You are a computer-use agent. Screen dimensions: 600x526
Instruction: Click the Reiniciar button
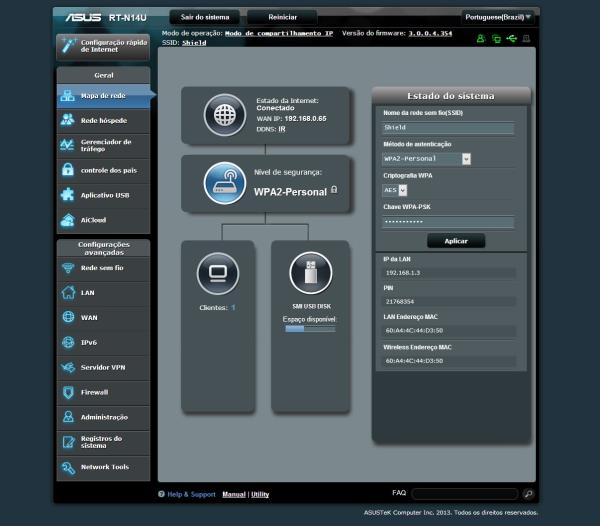tap(282, 17)
